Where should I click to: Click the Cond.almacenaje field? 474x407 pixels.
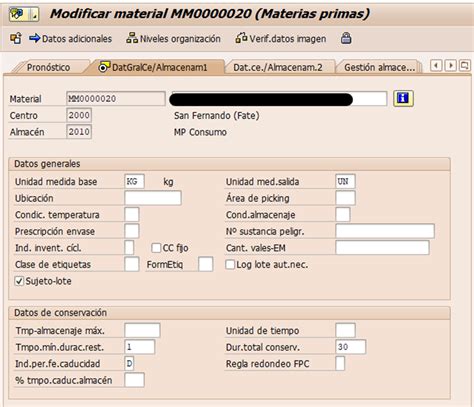click(343, 214)
